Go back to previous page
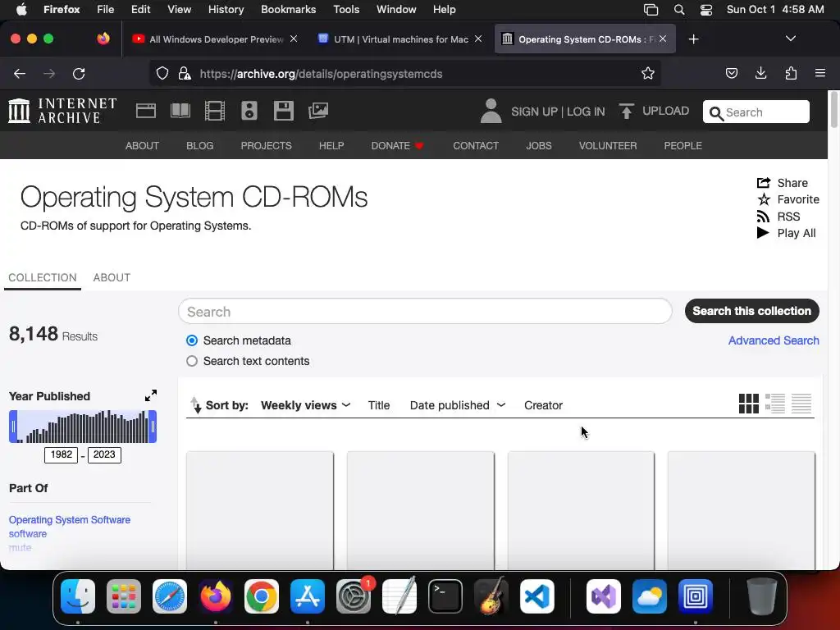840x630 pixels. 20,73
